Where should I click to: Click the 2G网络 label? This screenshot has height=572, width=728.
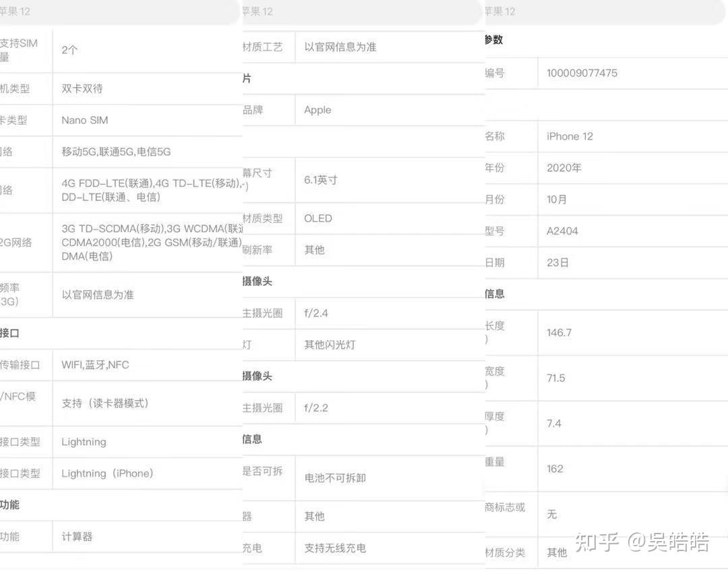point(16,243)
